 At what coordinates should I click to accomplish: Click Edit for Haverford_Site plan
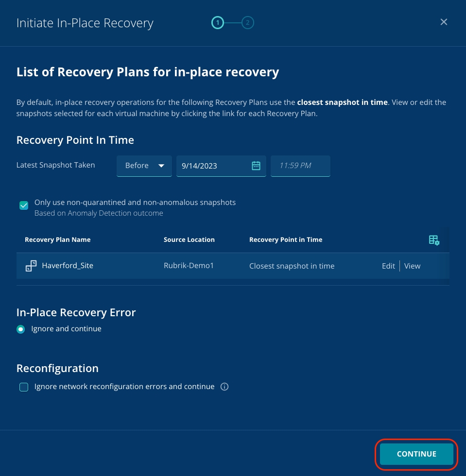(388, 266)
